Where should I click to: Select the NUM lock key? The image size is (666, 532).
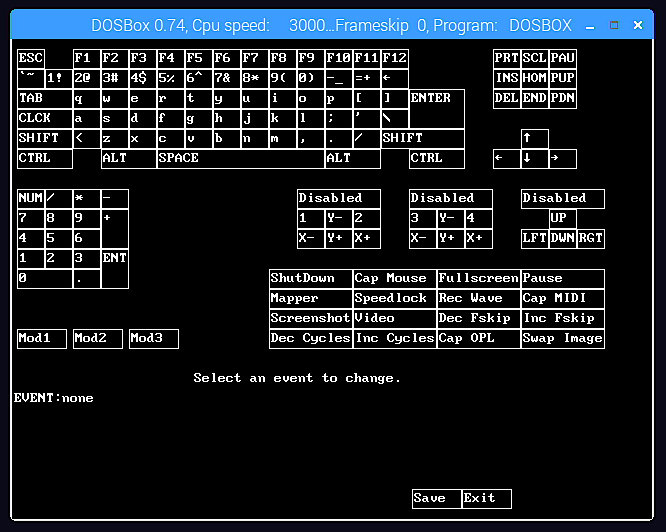[31, 199]
